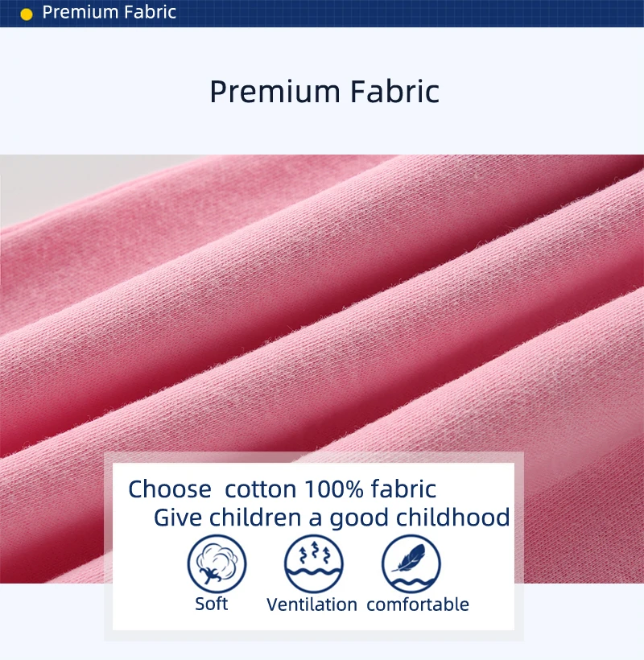The height and width of the screenshot is (660, 644).
Task: Click the word 'childhood' in the caption
Action: (453, 517)
